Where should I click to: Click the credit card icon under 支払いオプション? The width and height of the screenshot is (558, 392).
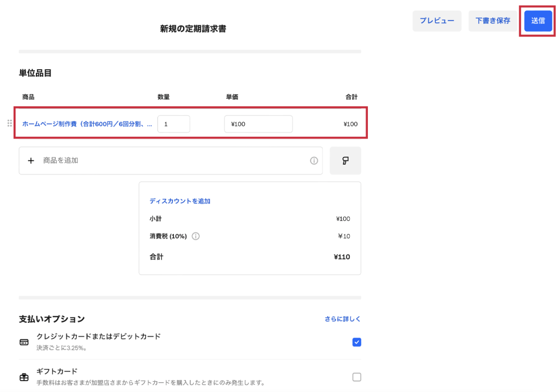coord(24,342)
